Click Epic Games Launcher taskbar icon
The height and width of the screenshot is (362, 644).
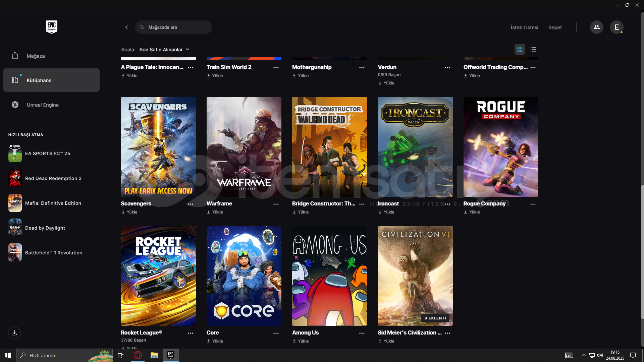[170, 355]
